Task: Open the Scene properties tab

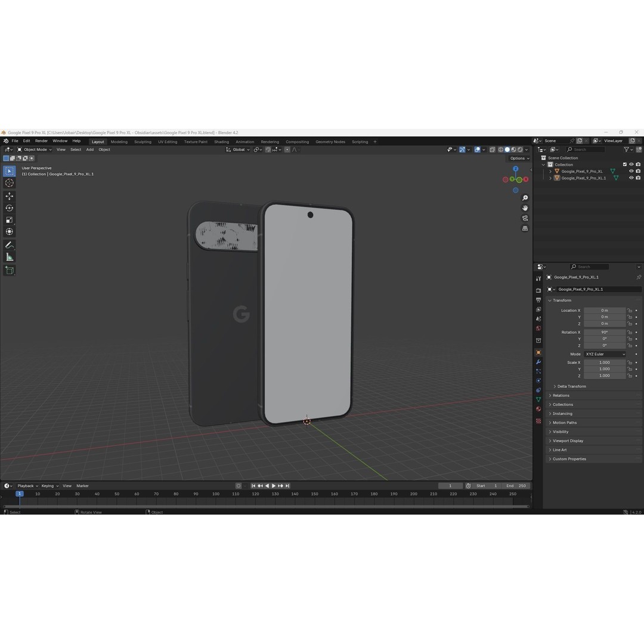Action: [x=538, y=318]
